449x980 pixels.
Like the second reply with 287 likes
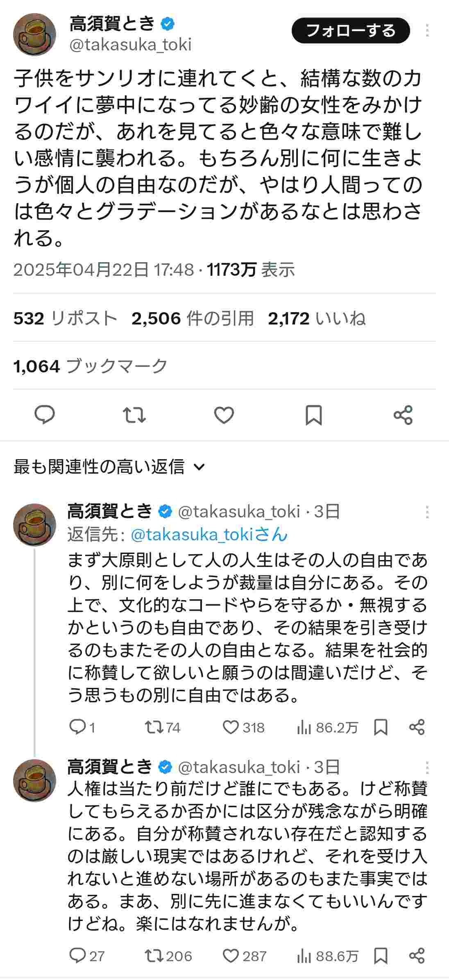click(231, 955)
